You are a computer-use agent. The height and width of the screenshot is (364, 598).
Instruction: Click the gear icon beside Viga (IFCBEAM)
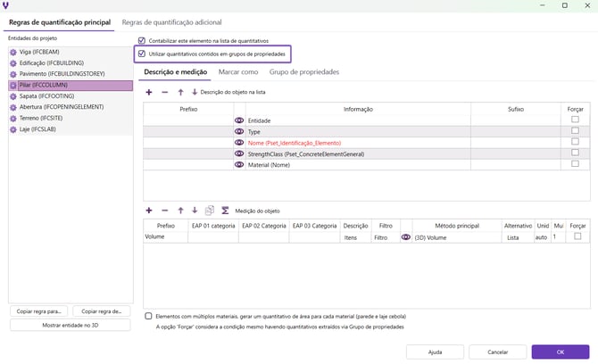[13, 53]
